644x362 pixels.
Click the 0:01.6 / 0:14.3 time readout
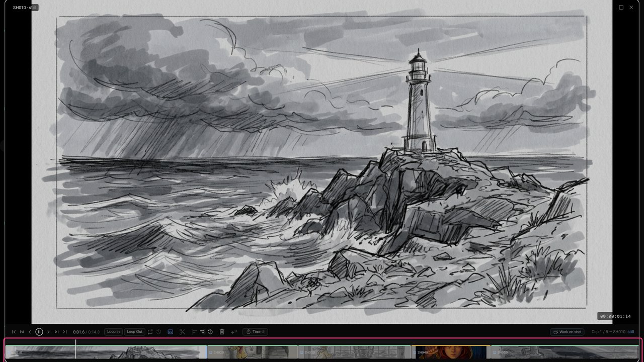pos(87,332)
